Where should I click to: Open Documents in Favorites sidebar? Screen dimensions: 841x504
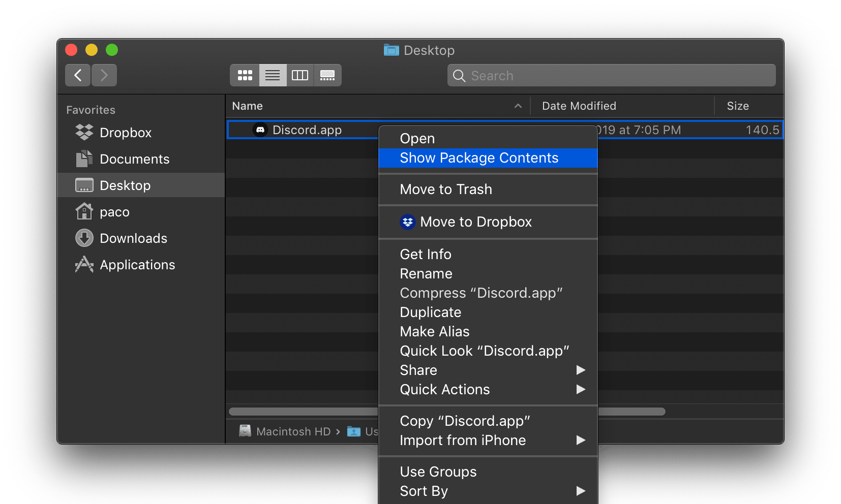click(141, 159)
